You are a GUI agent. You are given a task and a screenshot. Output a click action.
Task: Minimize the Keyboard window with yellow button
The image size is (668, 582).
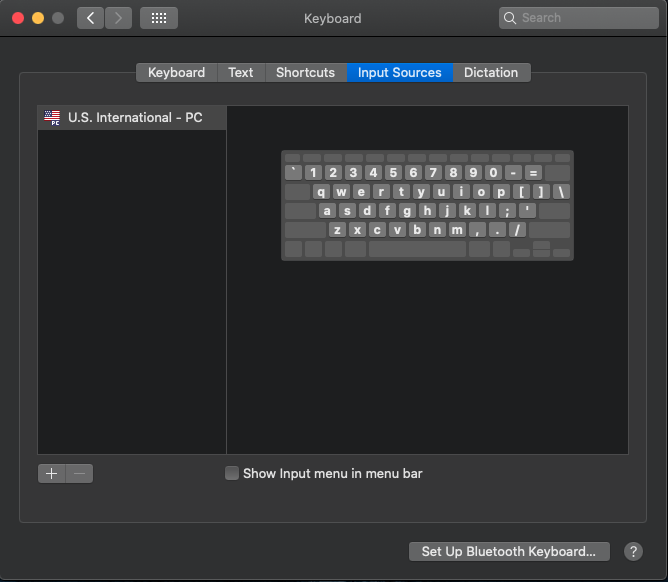(38, 18)
